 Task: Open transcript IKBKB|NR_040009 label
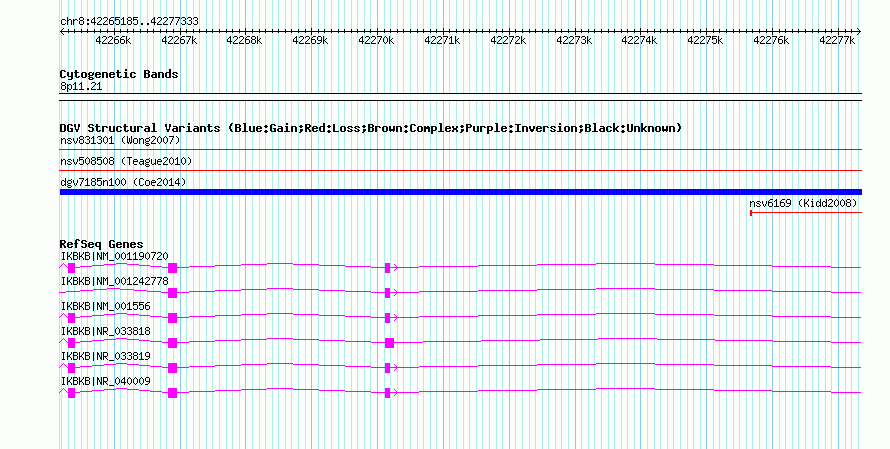click(x=106, y=381)
